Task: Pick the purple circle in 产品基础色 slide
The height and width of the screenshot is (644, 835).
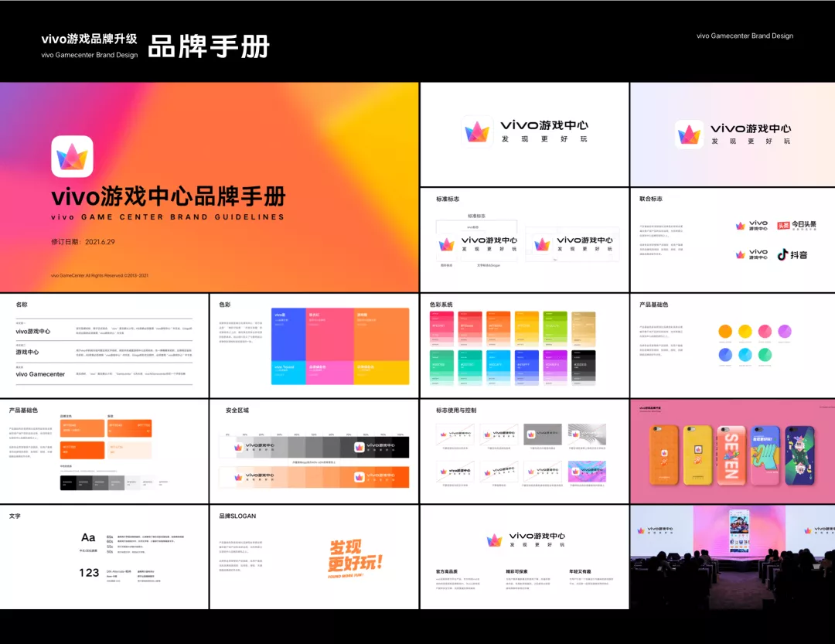Action: tap(785, 331)
